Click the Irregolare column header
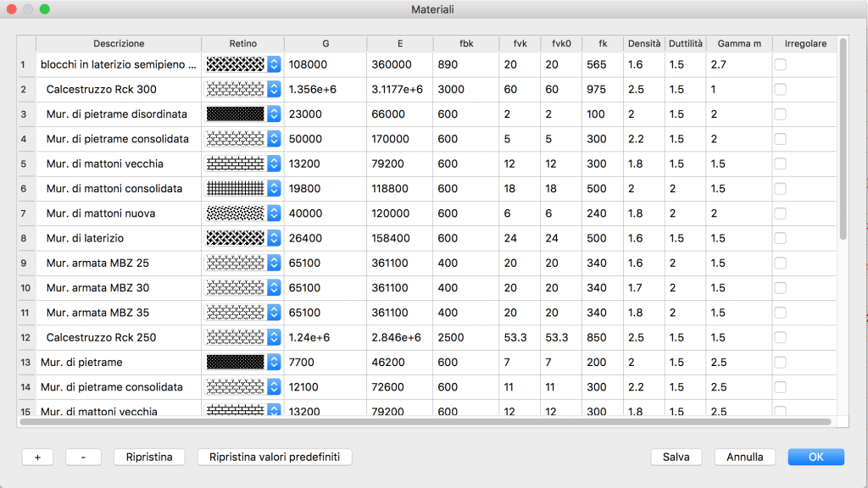Screen dimensions: 868x488 click(x=805, y=44)
